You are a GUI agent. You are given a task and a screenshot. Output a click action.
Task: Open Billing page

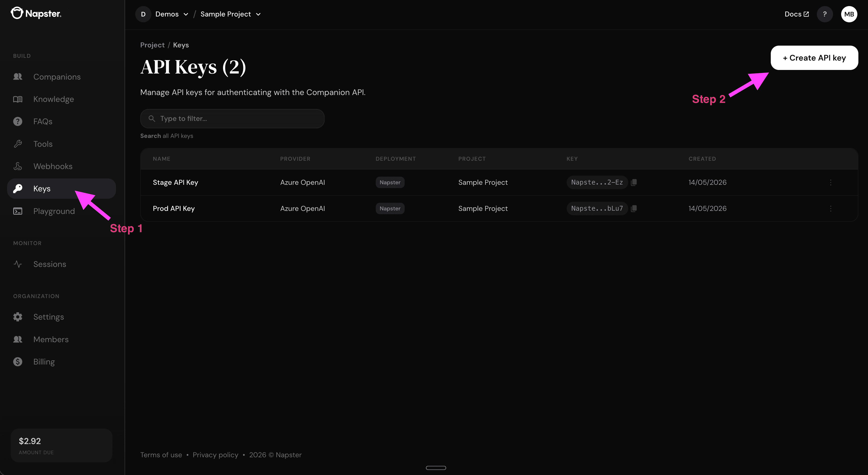tap(44, 362)
